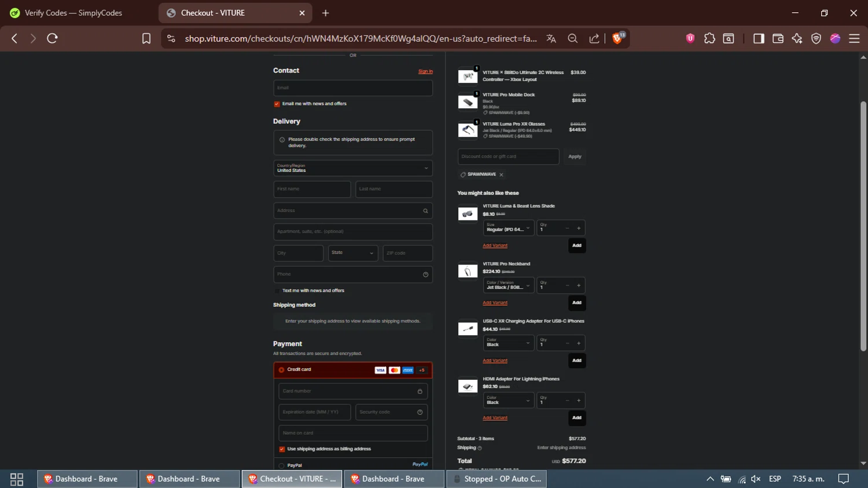The width and height of the screenshot is (868, 488).
Task: Open first Dashboard - Brave taskbar window
Action: (87, 479)
